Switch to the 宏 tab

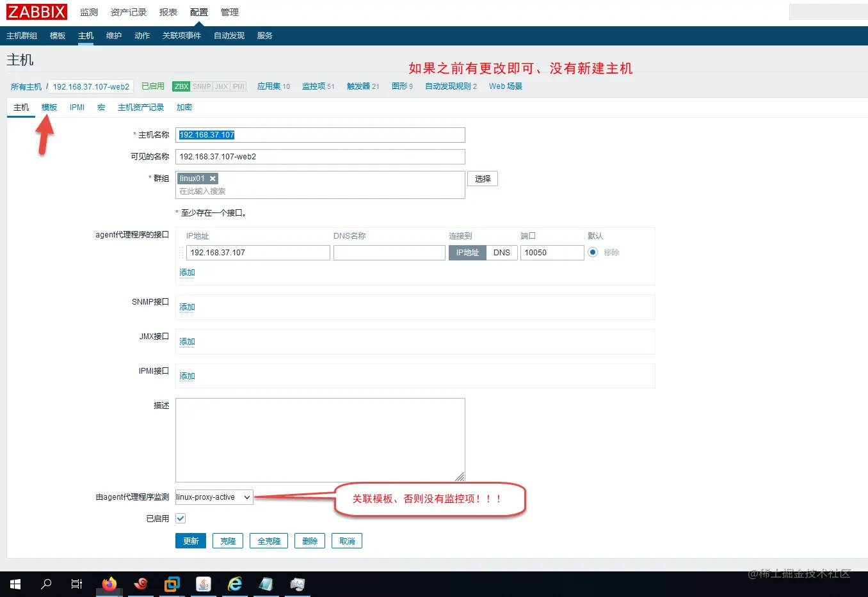[100, 107]
